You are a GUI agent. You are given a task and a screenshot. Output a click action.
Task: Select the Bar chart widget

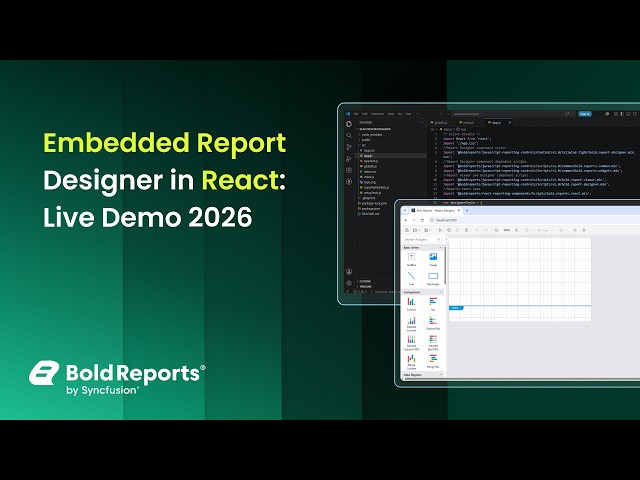click(433, 304)
